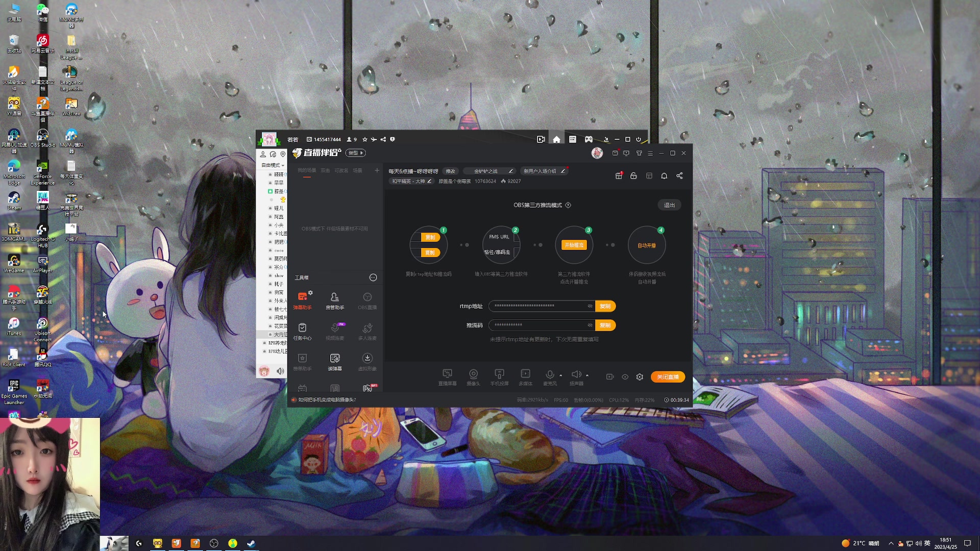Click the lock icon in stream header

[x=633, y=176]
